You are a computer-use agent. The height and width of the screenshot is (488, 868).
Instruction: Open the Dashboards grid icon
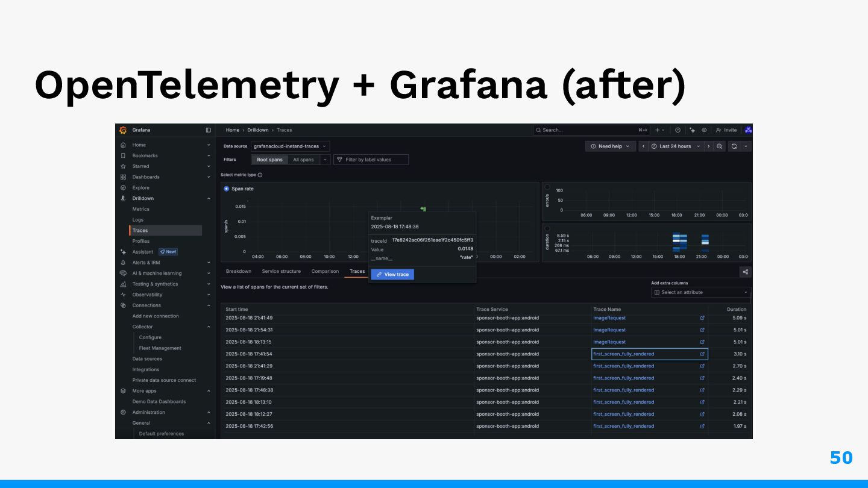pyautogui.click(x=123, y=177)
